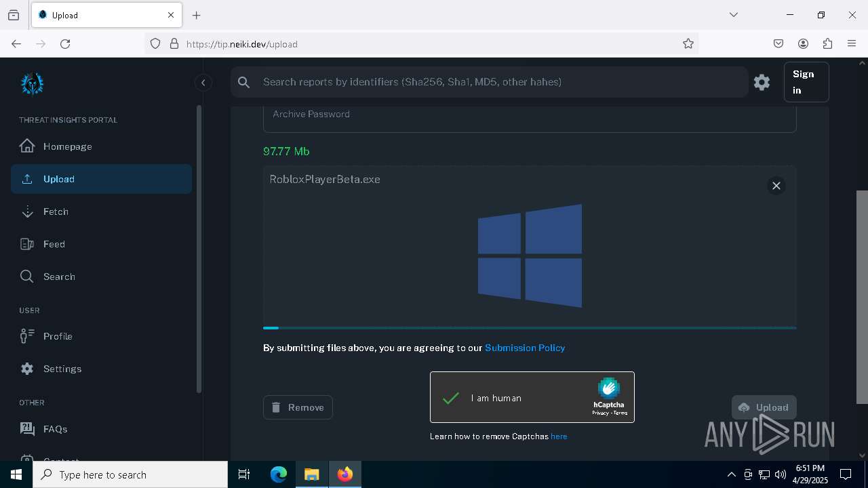Screen dimensions: 868x488
Task: Open the Feed sidebar item
Action: (101, 244)
